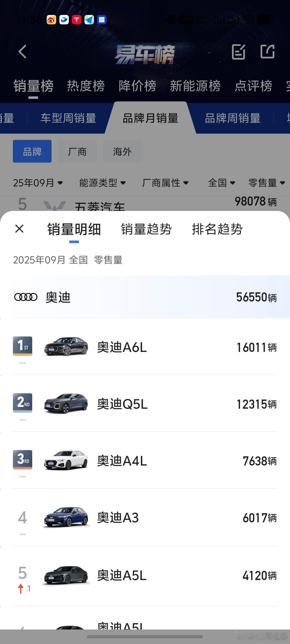
Task: Tap the Audi four-rings logo
Action: pyautogui.click(x=26, y=297)
